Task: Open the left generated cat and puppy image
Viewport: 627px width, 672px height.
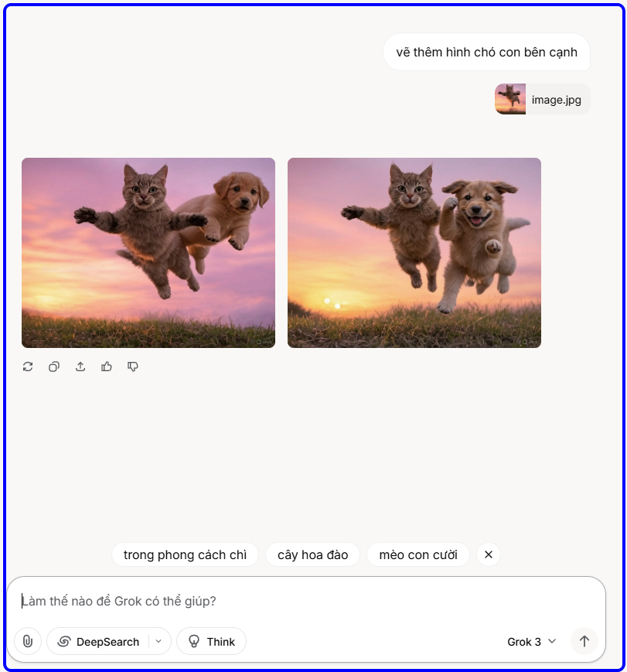Action: click(148, 253)
